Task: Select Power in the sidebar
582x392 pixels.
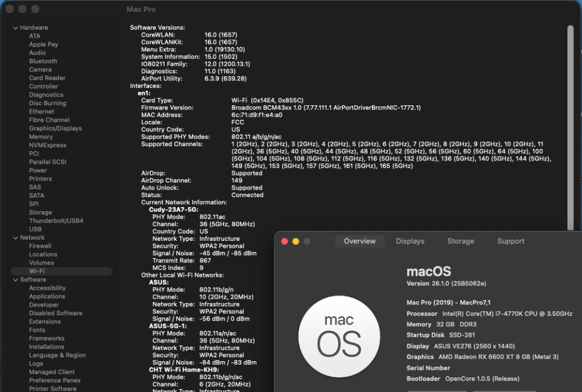Action: click(38, 170)
